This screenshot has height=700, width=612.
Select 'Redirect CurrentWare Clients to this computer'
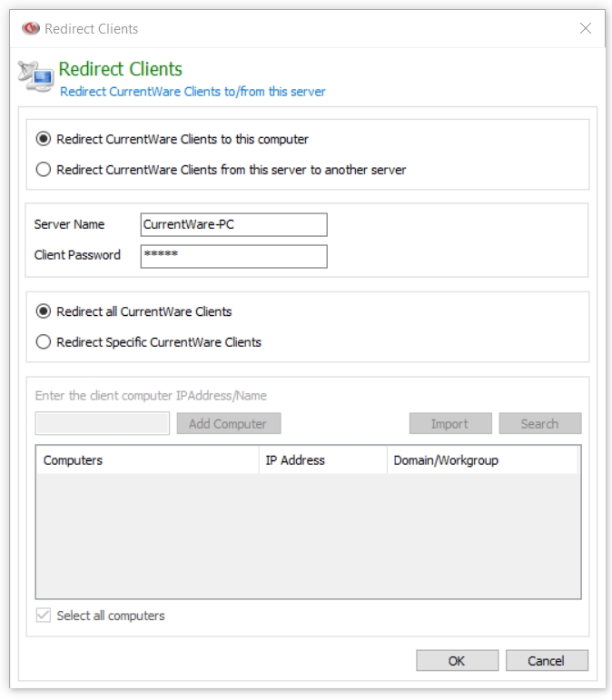pyautogui.click(x=43, y=140)
